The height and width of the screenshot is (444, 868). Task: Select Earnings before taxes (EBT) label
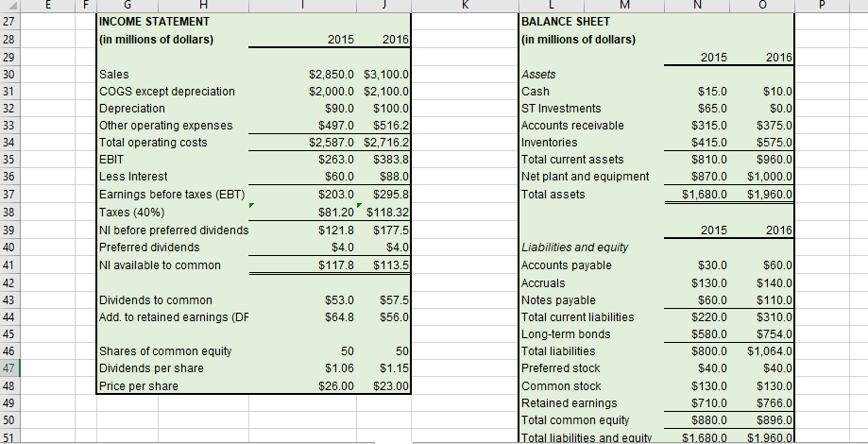click(x=172, y=195)
